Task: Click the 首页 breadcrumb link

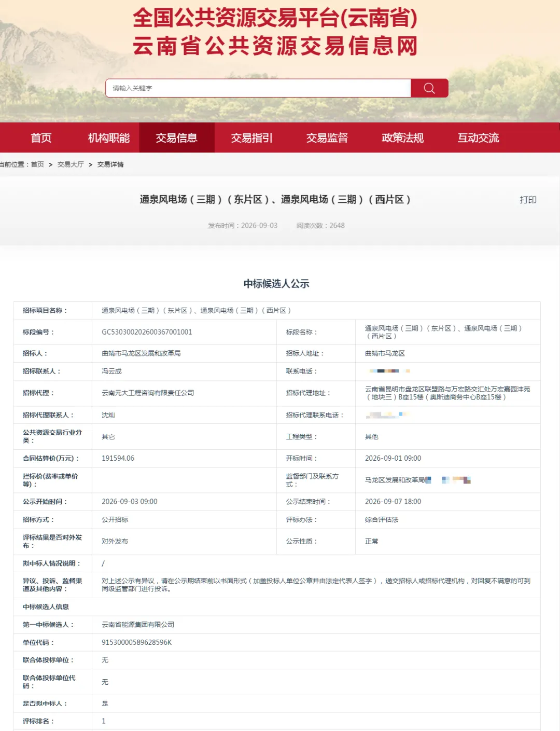Action: [37, 164]
